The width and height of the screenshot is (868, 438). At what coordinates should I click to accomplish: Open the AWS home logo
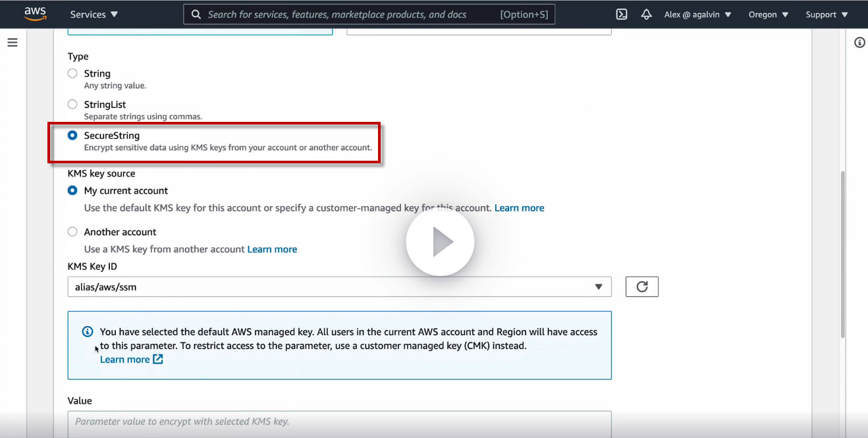pyautogui.click(x=35, y=14)
